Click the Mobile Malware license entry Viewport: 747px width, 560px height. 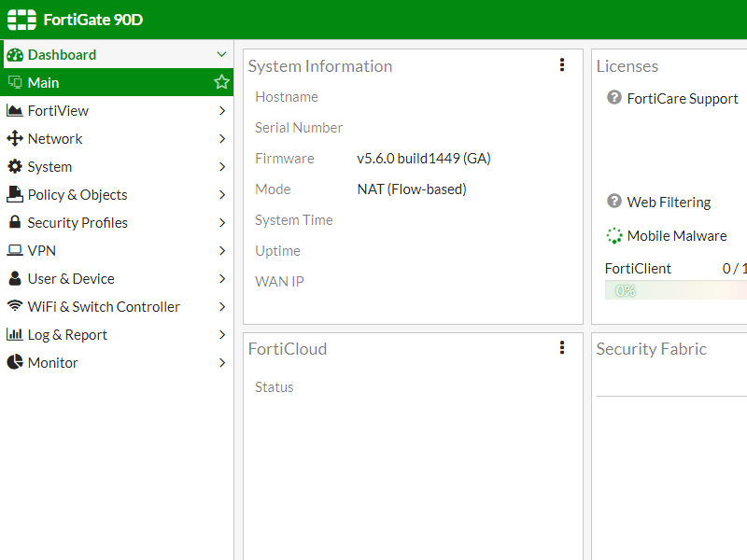tap(676, 236)
